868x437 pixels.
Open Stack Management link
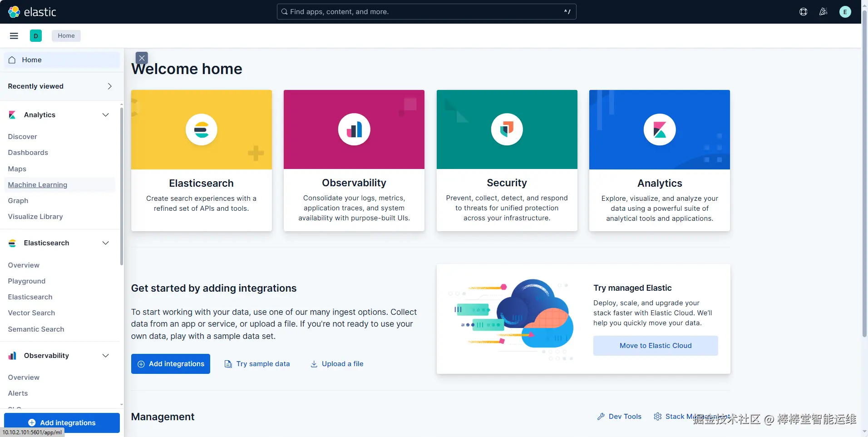692,417
